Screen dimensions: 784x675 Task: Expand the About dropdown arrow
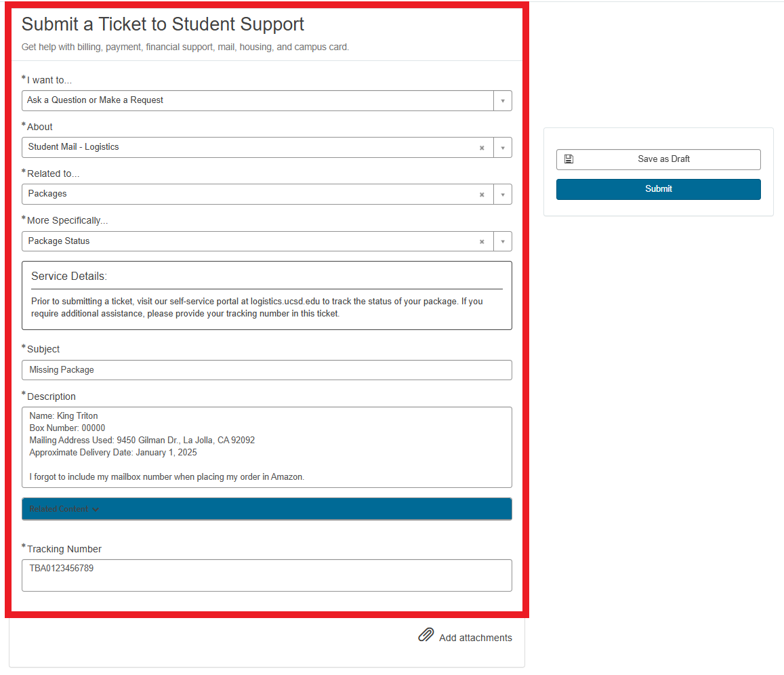pyautogui.click(x=503, y=148)
